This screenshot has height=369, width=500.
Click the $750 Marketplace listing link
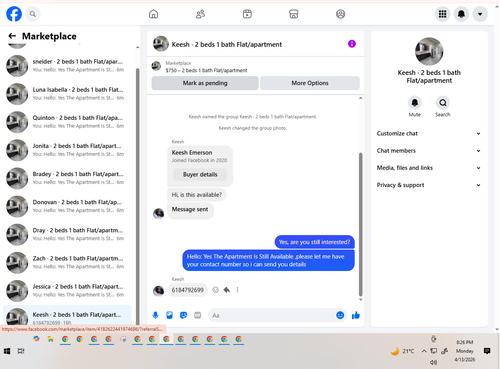206,70
